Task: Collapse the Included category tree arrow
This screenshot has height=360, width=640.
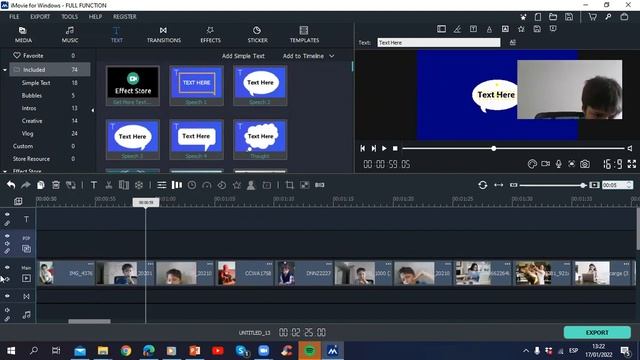Action: 5,70
